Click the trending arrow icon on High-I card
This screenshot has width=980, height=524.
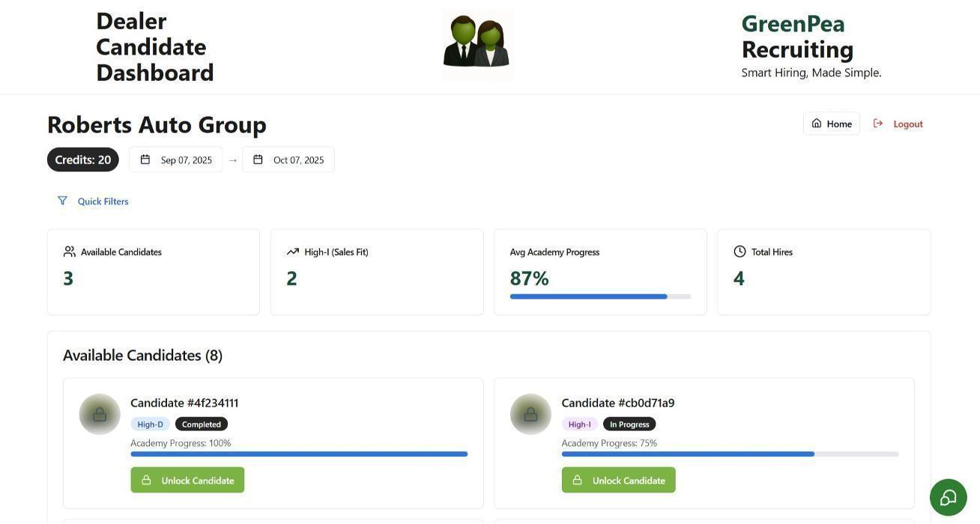point(292,252)
